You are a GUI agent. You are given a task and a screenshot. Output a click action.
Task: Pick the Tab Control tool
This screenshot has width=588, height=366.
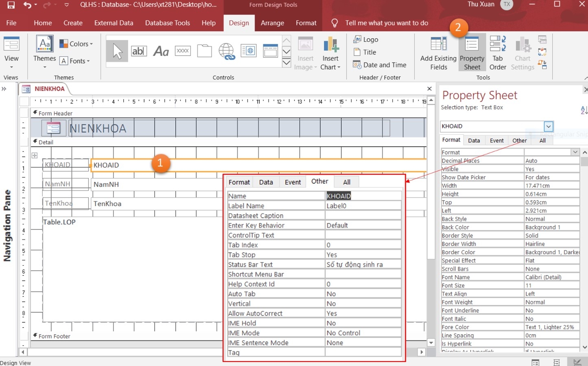click(204, 51)
